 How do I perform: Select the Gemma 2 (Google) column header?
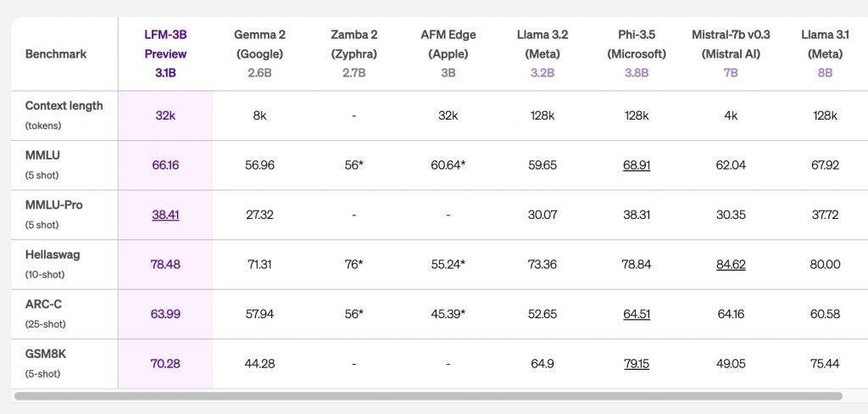(259, 53)
